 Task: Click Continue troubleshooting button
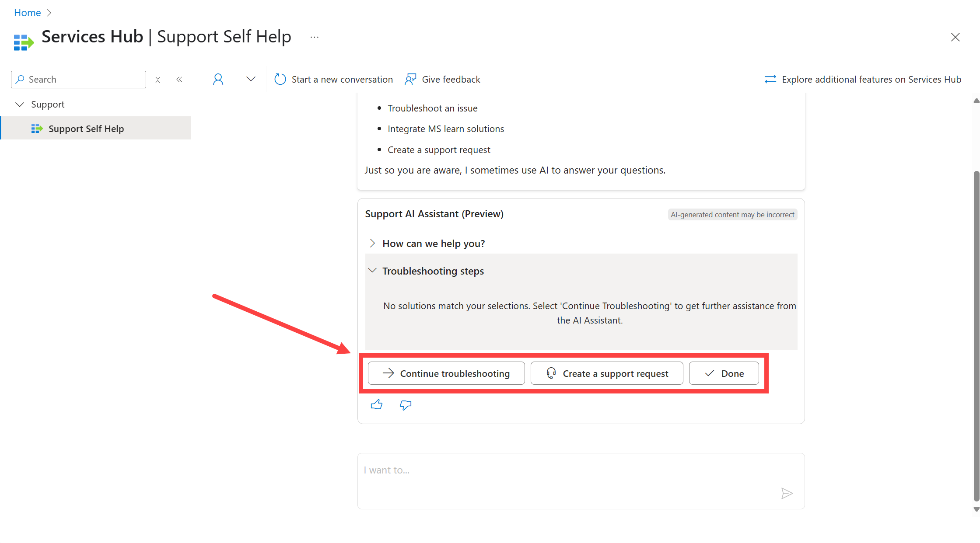tap(445, 373)
